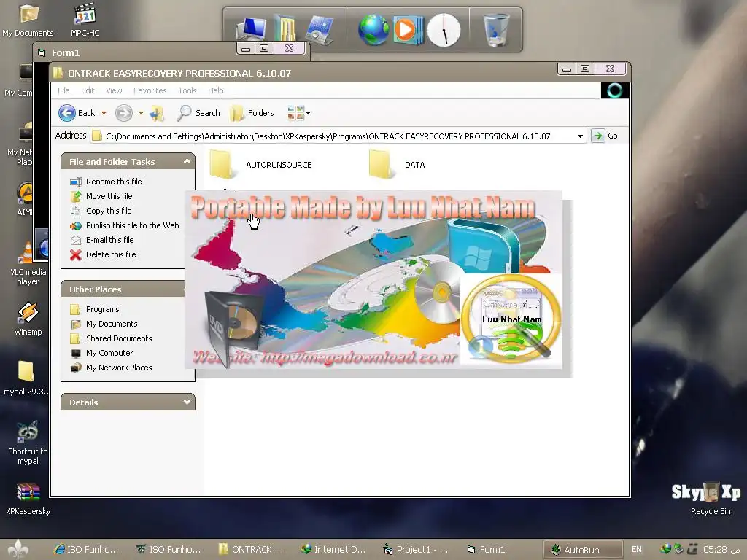
Task: Click the dock folder documents icon
Action: [x=285, y=28]
